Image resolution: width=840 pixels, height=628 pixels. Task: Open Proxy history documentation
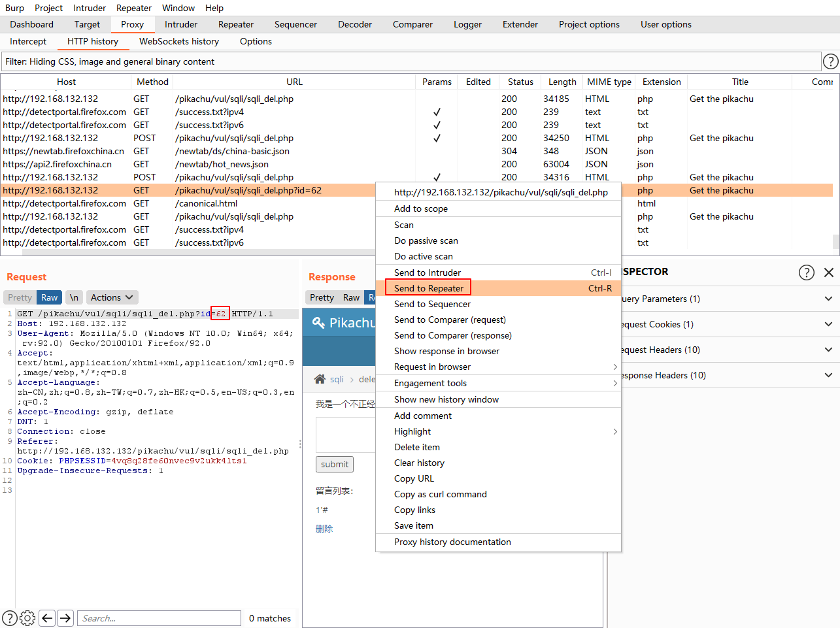pos(498,542)
